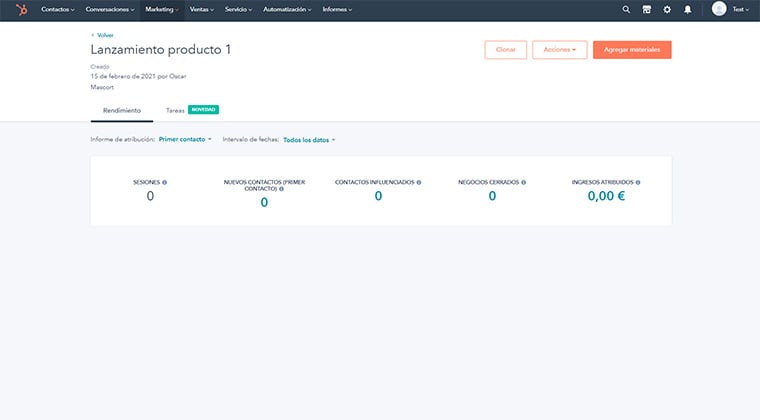This screenshot has height=420, width=760.
Task: Switch to the Tareas tab
Action: click(x=175, y=110)
